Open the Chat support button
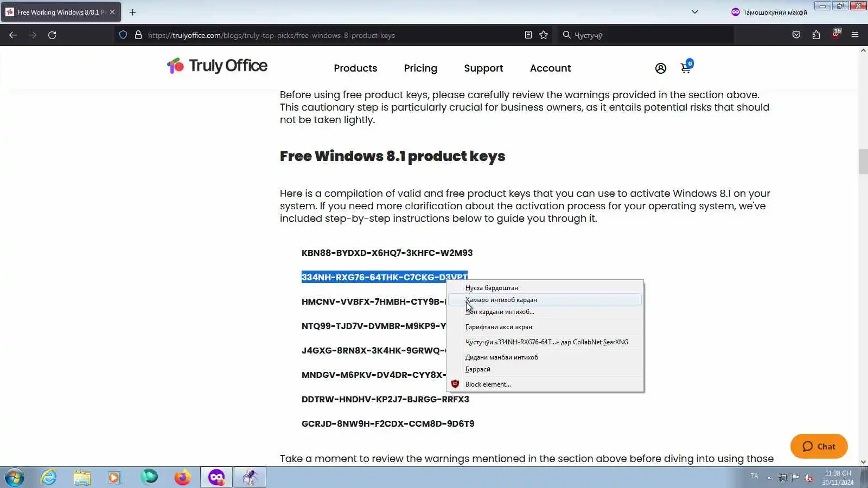This screenshot has height=488, width=868. click(819, 446)
